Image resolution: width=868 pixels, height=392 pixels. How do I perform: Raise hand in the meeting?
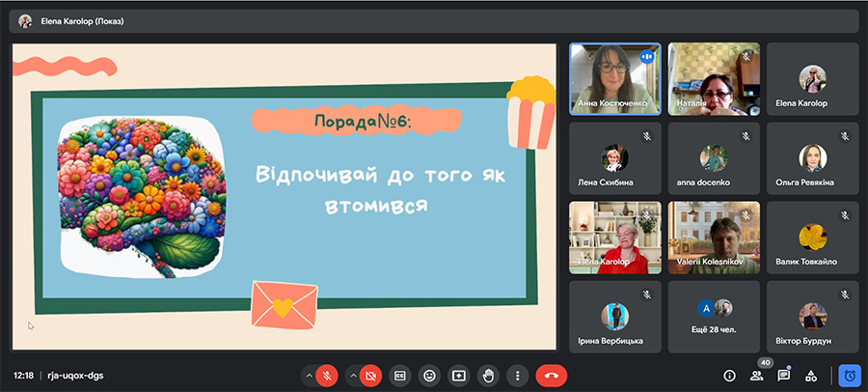coord(489,375)
